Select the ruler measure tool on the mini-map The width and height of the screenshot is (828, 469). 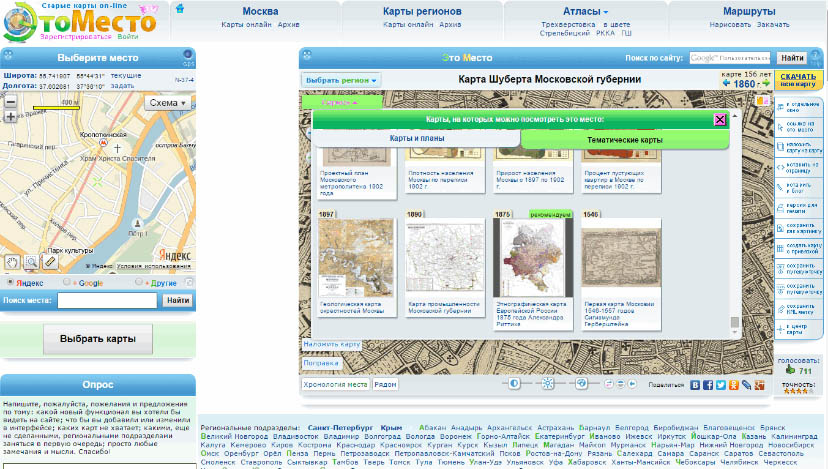[50, 261]
